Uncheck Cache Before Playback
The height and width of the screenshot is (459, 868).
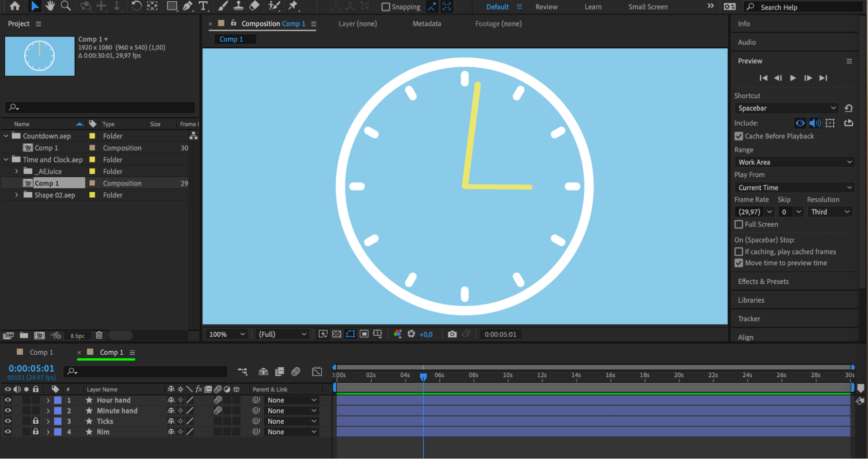point(739,136)
